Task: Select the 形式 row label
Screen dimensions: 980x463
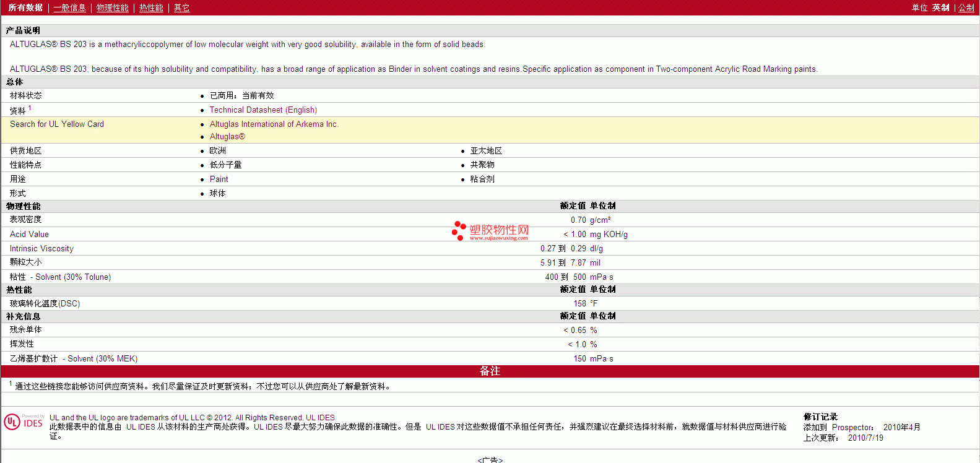Action: coord(18,193)
